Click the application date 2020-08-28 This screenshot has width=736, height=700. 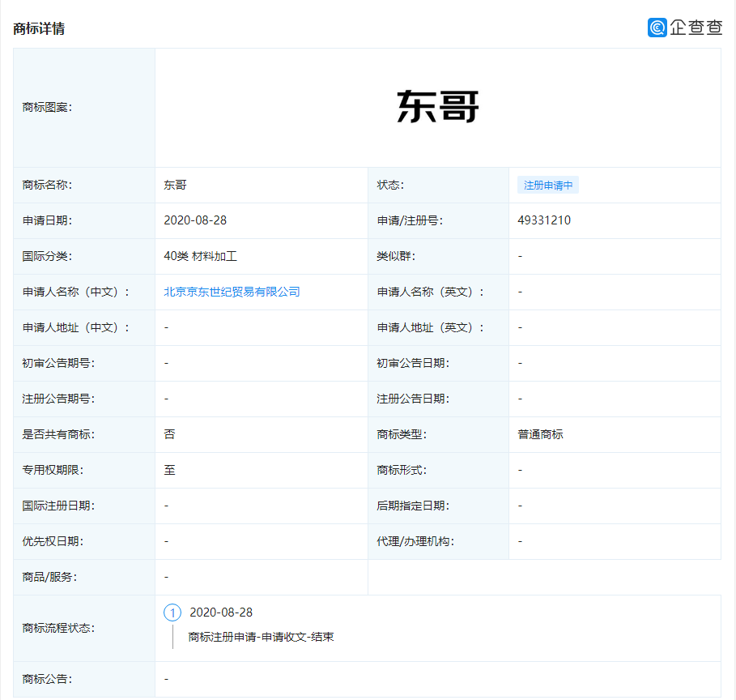[197, 220]
